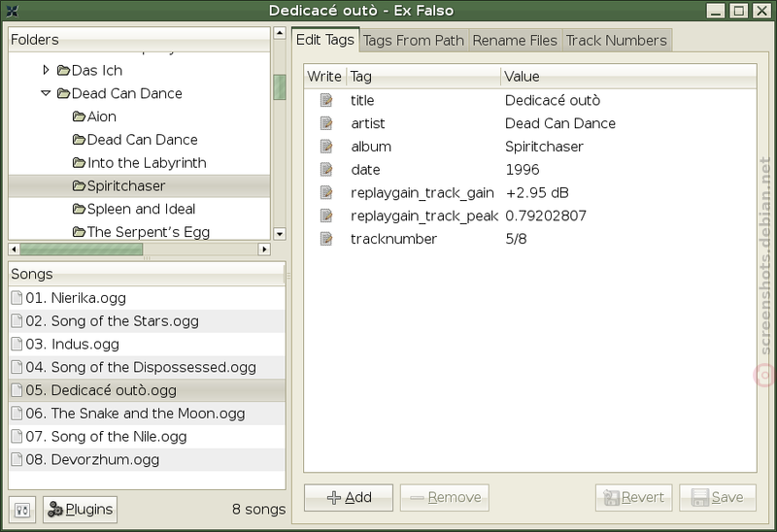The width and height of the screenshot is (777, 532).
Task: Click the file icon of 01. Nierika.ogg
Action: coord(17,298)
